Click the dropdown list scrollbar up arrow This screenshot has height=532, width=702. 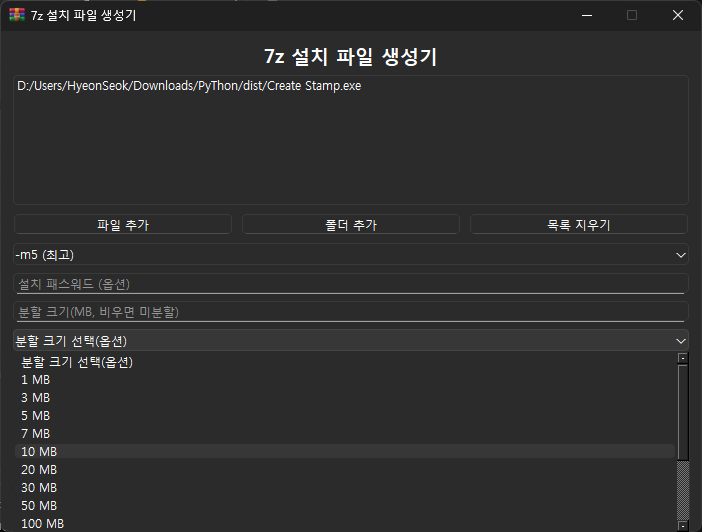point(683,358)
